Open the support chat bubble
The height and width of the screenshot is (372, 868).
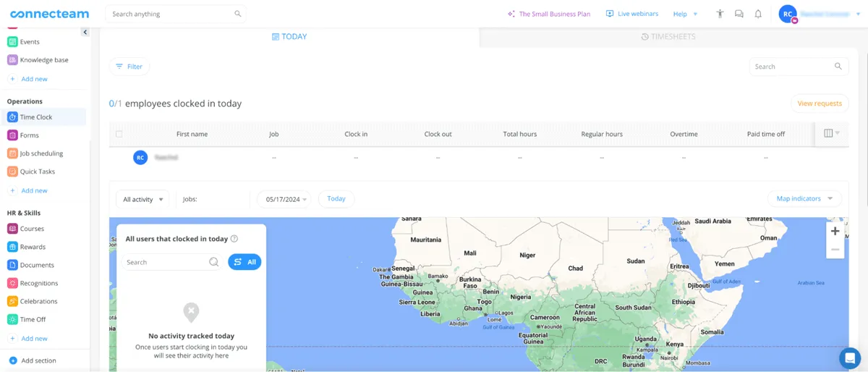coord(849,358)
